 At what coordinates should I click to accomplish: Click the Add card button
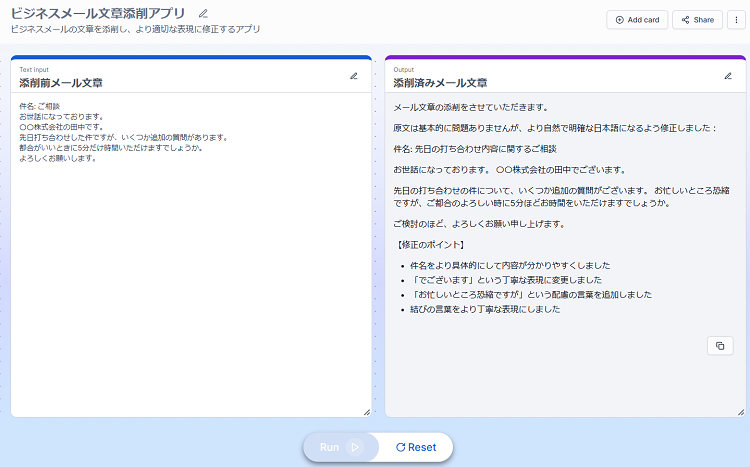click(x=637, y=20)
